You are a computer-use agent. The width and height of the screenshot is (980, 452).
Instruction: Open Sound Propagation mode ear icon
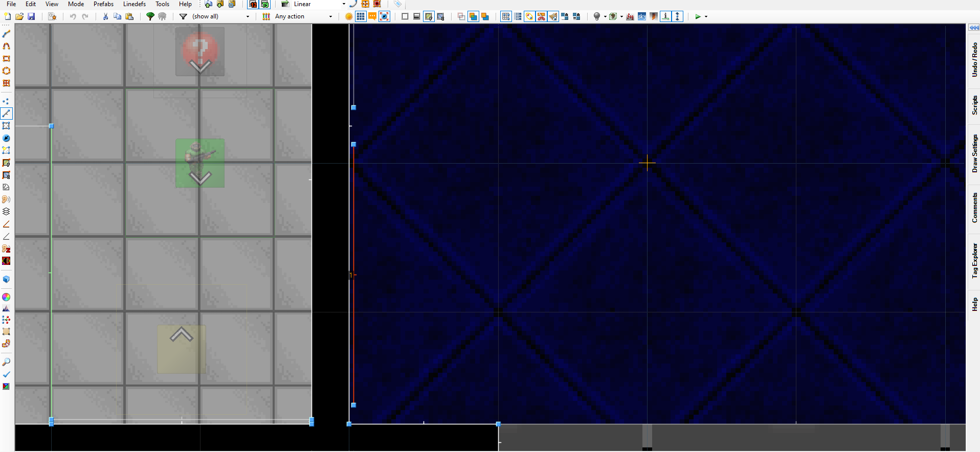coord(6,199)
